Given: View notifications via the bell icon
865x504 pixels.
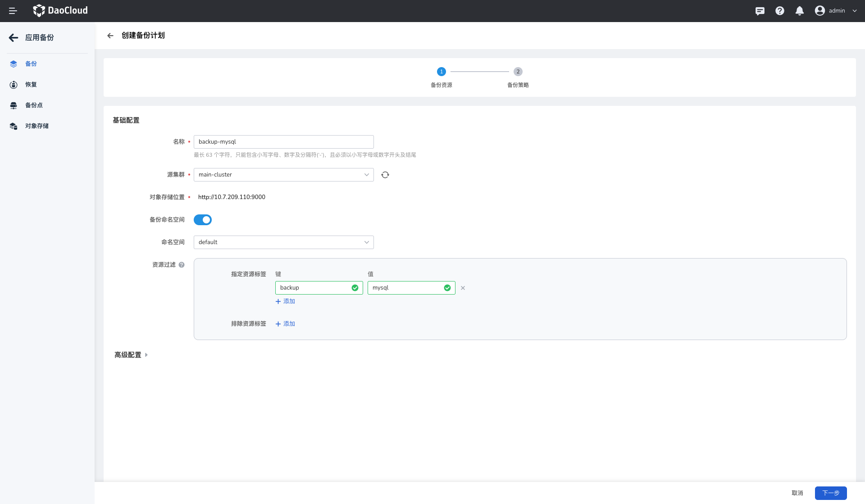Looking at the screenshot, I should pyautogui.click(x=800, y=11).
